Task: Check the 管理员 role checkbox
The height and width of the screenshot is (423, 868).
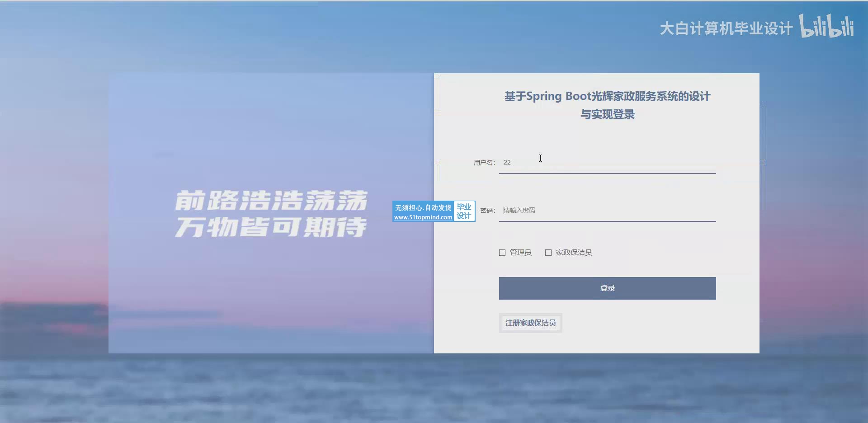Action: [502, 253]
